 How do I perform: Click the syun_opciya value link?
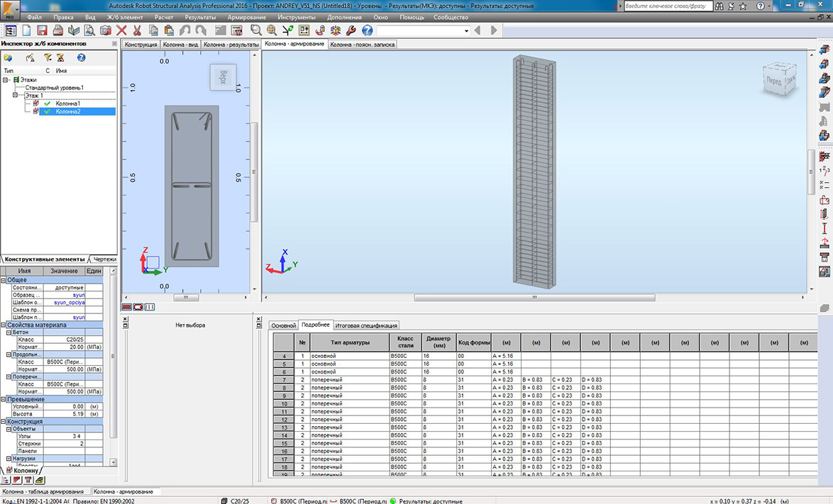pos(69,303)
